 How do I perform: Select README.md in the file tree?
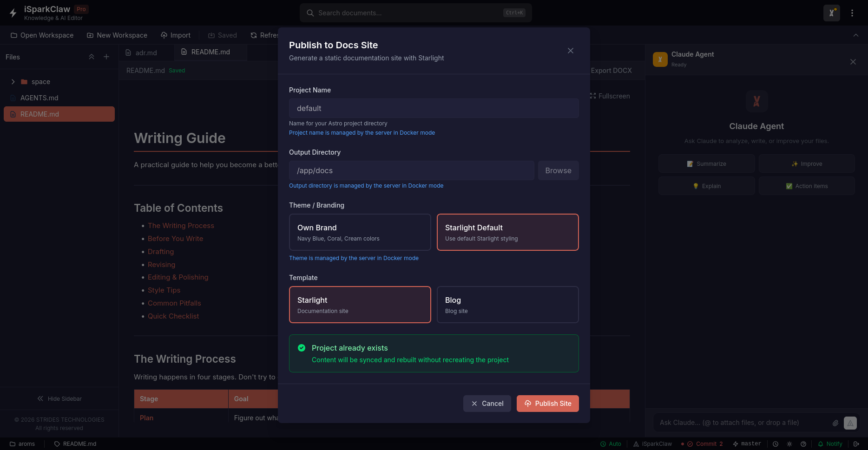click(x=59, y=114)
